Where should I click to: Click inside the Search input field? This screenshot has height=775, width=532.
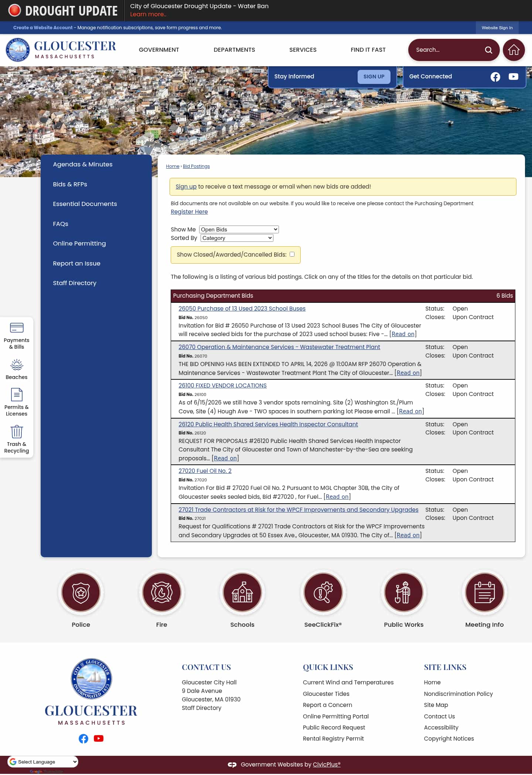pos(447,50)
